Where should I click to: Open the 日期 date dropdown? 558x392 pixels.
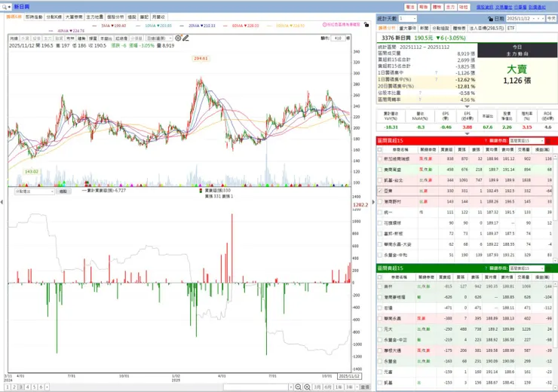pyautogui.click(x=534, y=19)
